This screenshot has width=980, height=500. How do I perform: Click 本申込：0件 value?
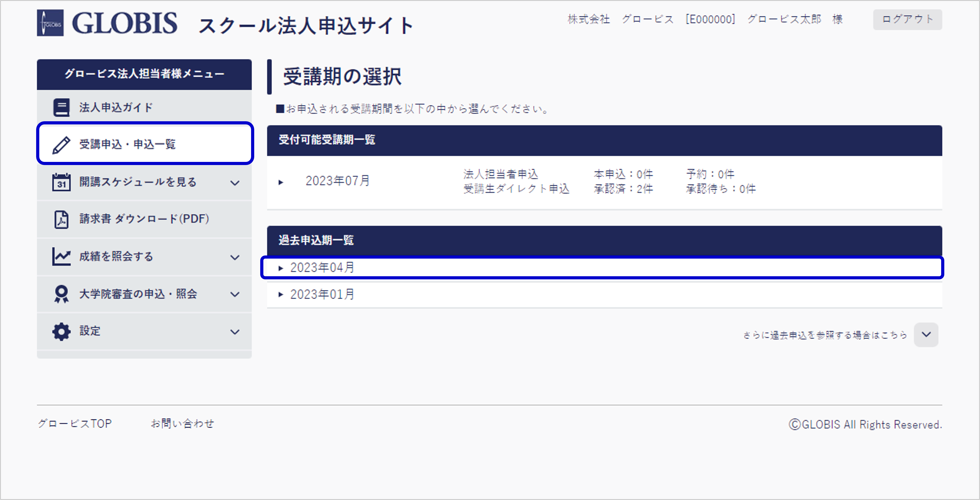pos(623,174)
